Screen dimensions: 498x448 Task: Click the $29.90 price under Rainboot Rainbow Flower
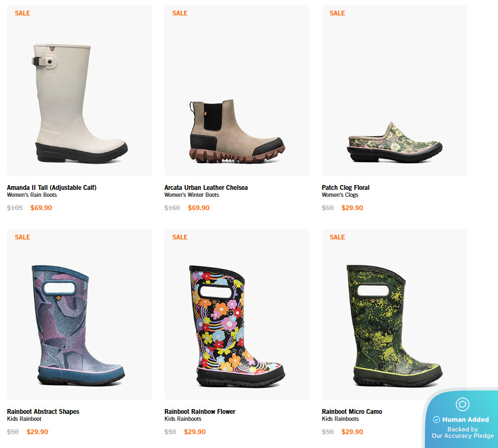[x=195, y=432]
